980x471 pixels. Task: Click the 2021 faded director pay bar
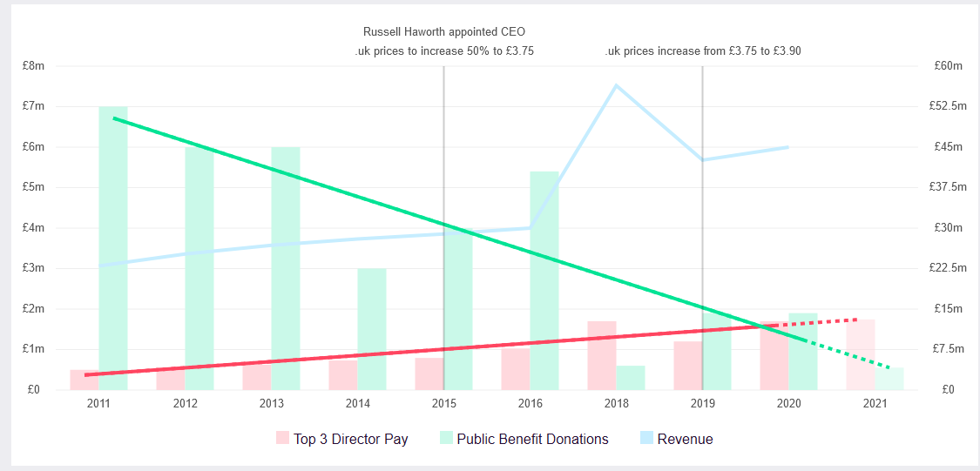point(861,354)
